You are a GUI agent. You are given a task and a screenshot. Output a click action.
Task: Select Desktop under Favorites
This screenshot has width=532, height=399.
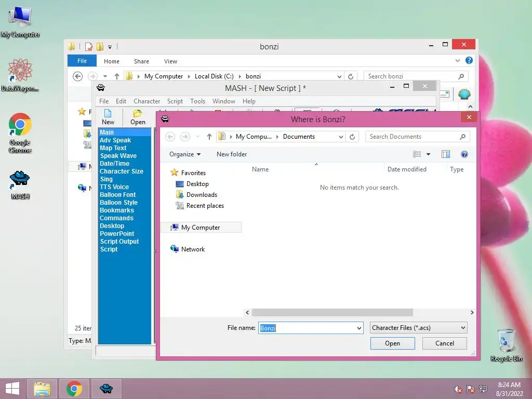[x=197, y=184]
